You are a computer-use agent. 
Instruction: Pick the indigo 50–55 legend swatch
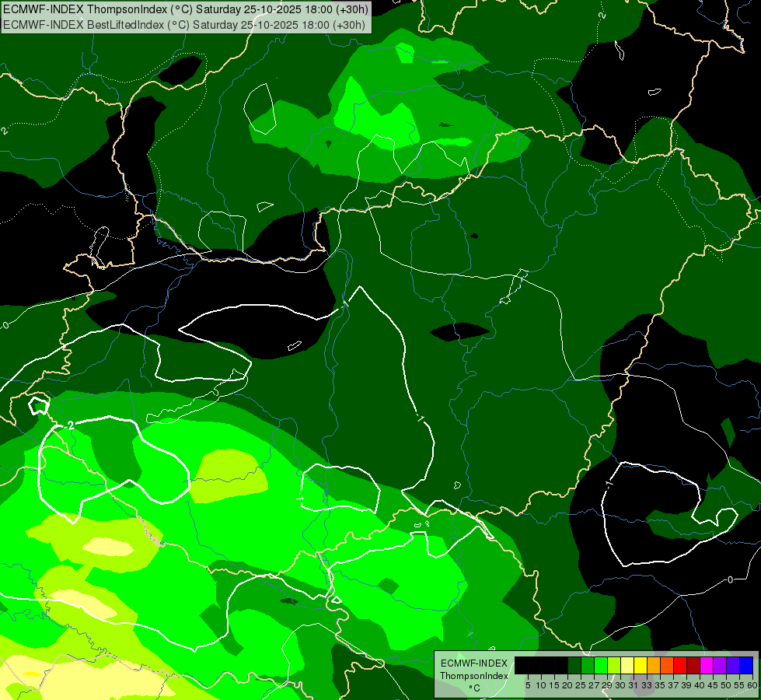tap(733, 666)
